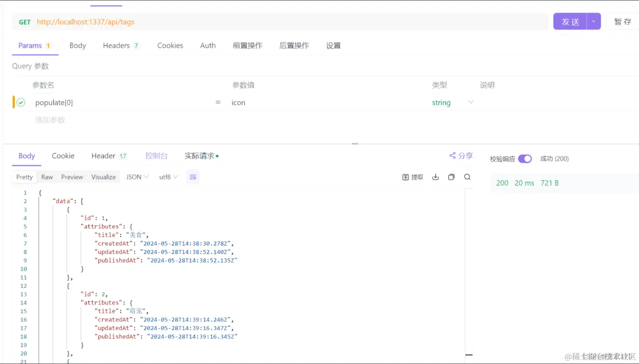
Task: Copy the JSON response content
Action: (451, 177)
